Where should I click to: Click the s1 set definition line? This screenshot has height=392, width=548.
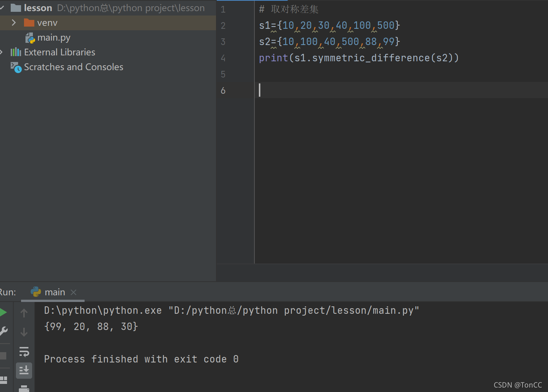(329, 25)
